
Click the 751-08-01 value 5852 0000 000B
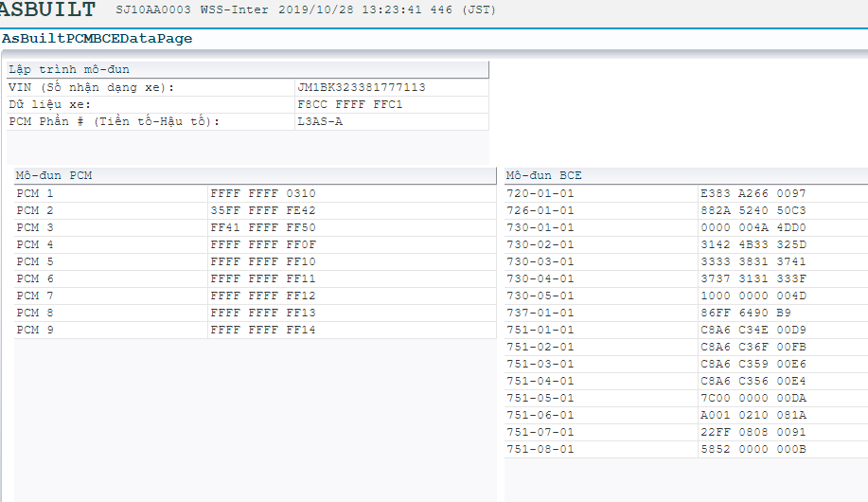[x=753, y=449]
